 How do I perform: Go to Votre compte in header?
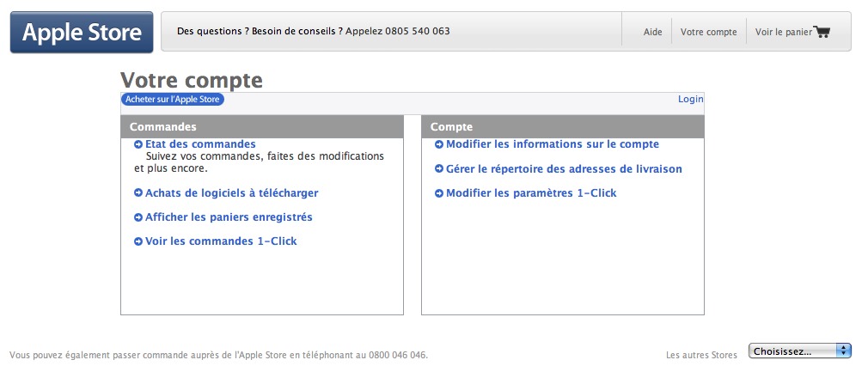point(708,32)
